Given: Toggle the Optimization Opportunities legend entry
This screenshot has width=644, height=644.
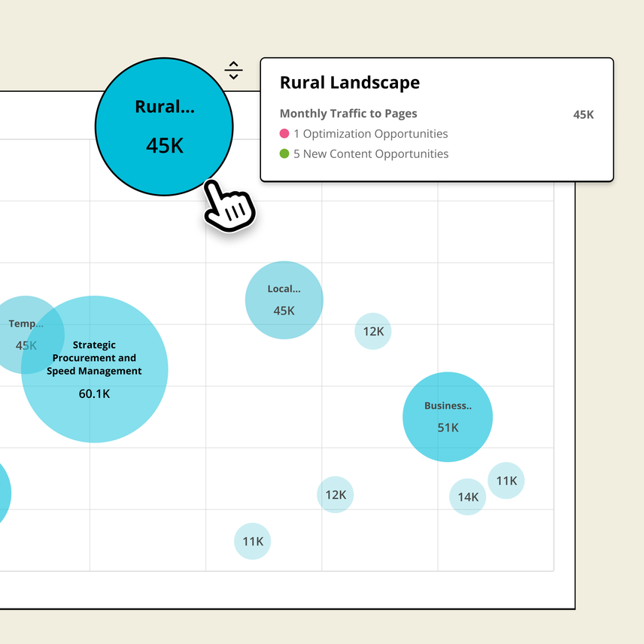Looking at the screenshot, I should (x=370, y=133).
